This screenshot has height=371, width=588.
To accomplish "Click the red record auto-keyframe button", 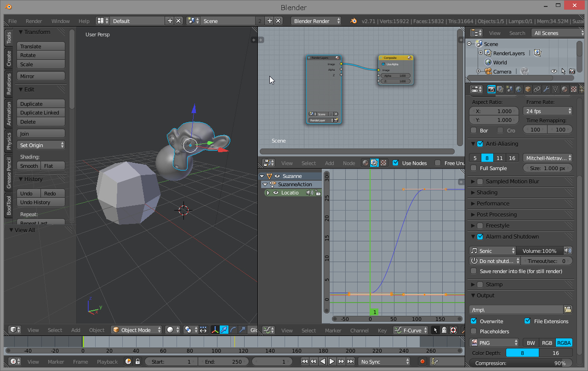I will (x=422, y=362).
